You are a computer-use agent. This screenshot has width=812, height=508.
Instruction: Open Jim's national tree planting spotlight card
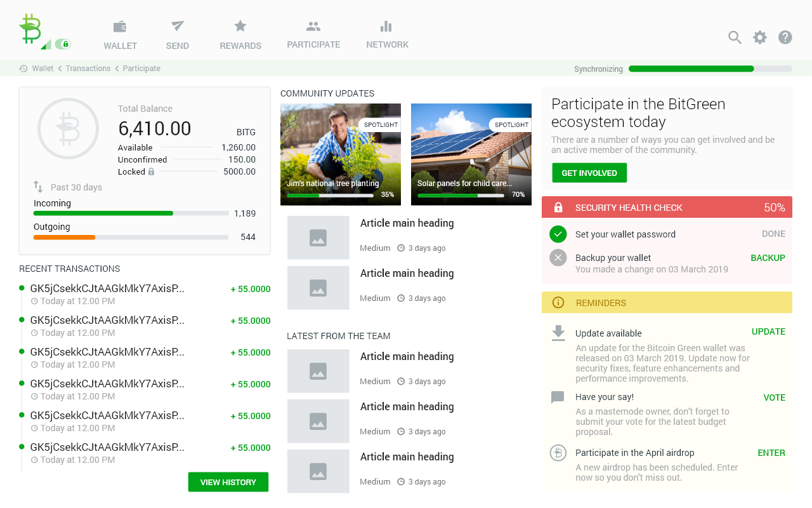click(341, 154)
